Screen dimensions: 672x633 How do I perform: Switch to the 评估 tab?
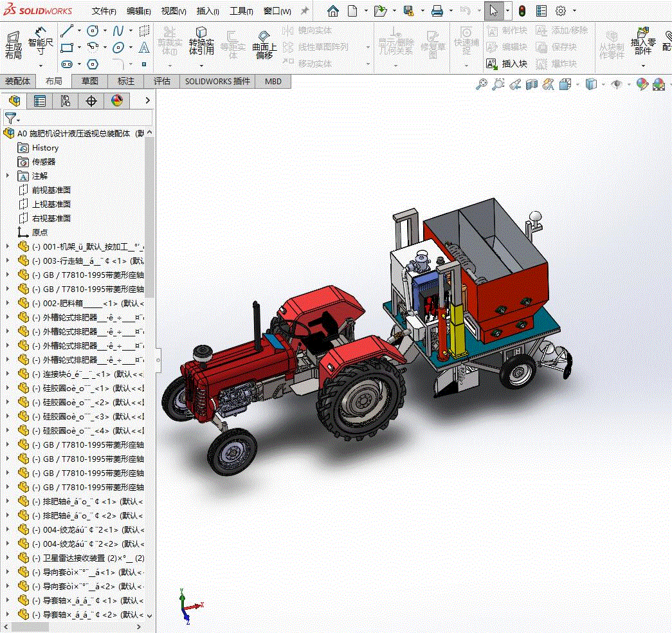click(161, 81)
